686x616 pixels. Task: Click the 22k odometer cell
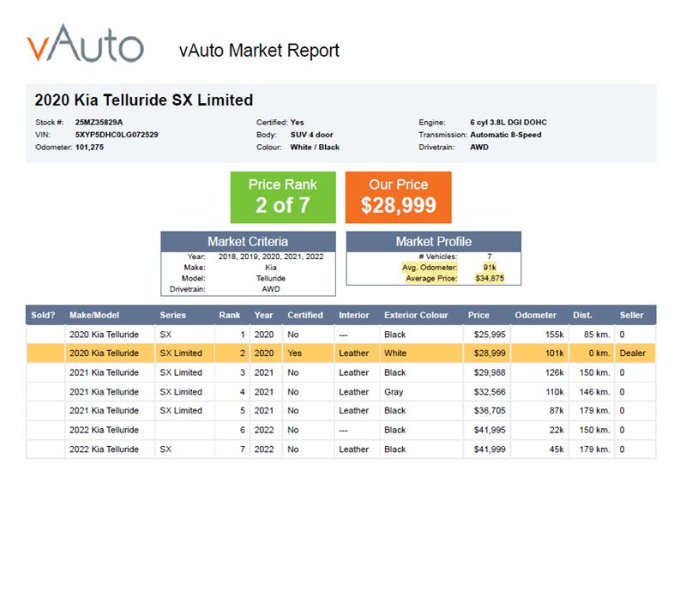point(557,430)
